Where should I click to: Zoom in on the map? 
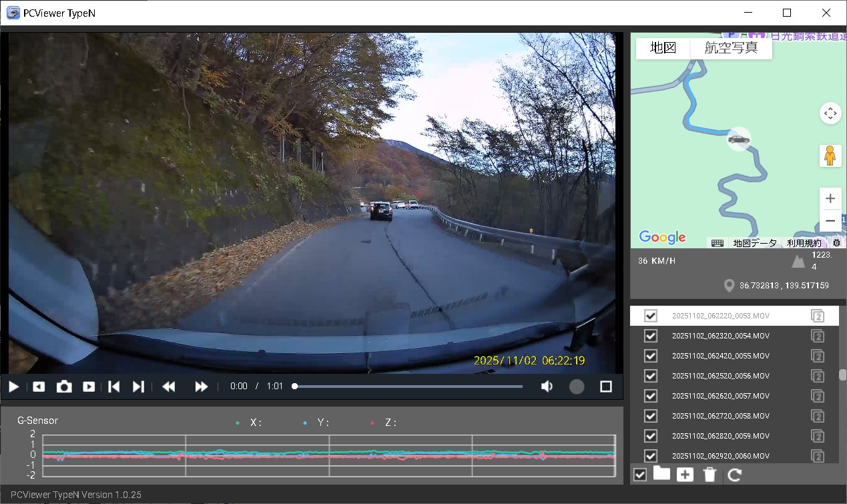[830, 198]
